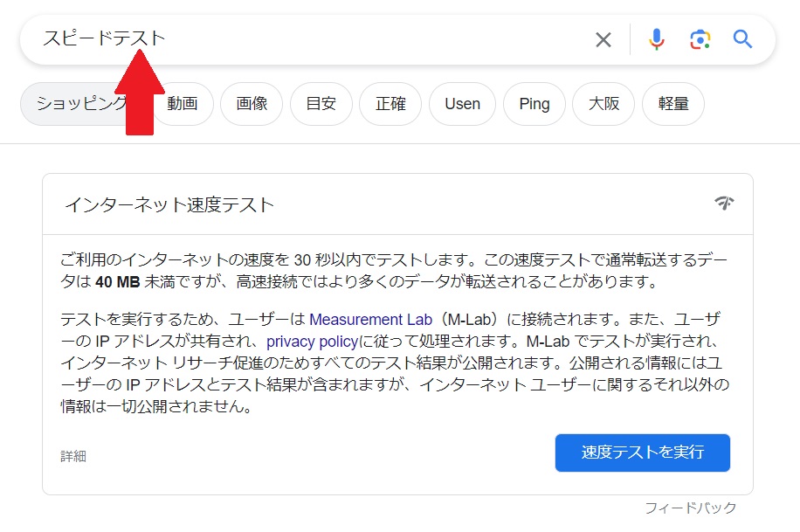Choose the 大阪 suggestion chip

pyautogui.click(x=603, y=104)
